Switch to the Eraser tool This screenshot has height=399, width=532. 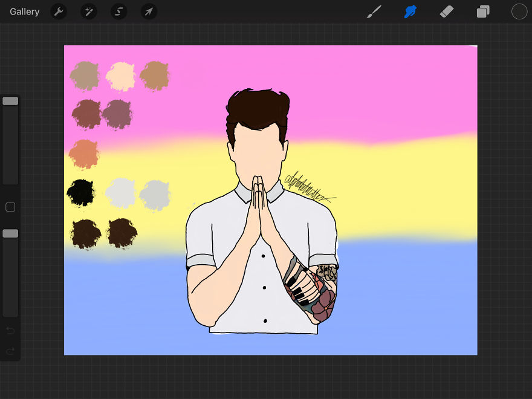pos(446,11)
